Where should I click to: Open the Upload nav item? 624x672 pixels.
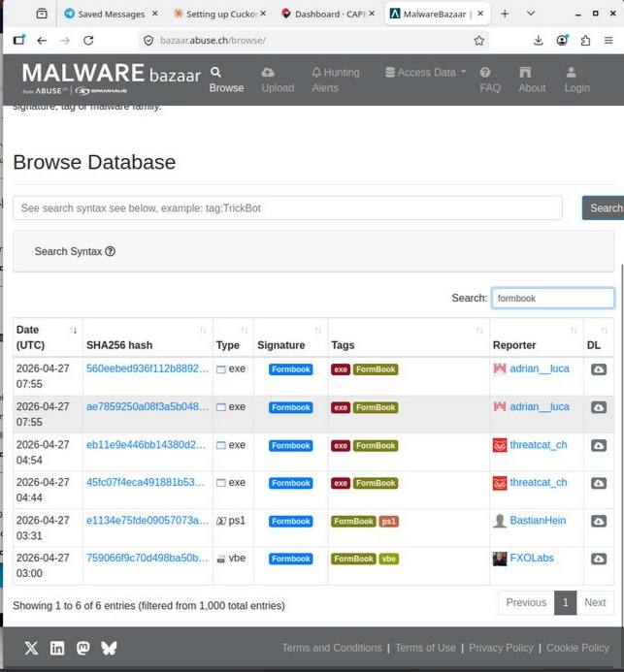(278, 80)
